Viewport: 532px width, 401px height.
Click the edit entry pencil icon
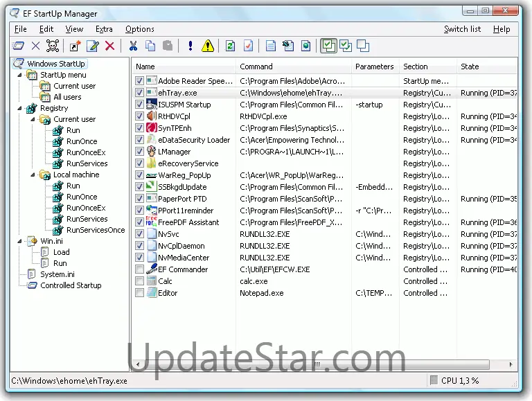click(x=92, y=46)
